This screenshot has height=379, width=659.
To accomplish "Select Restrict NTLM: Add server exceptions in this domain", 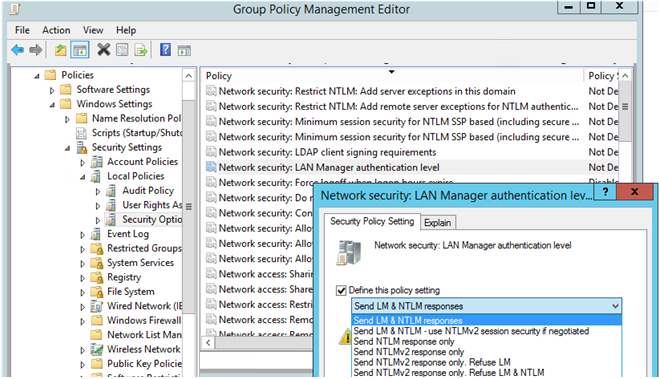I will tap(367, 91).
